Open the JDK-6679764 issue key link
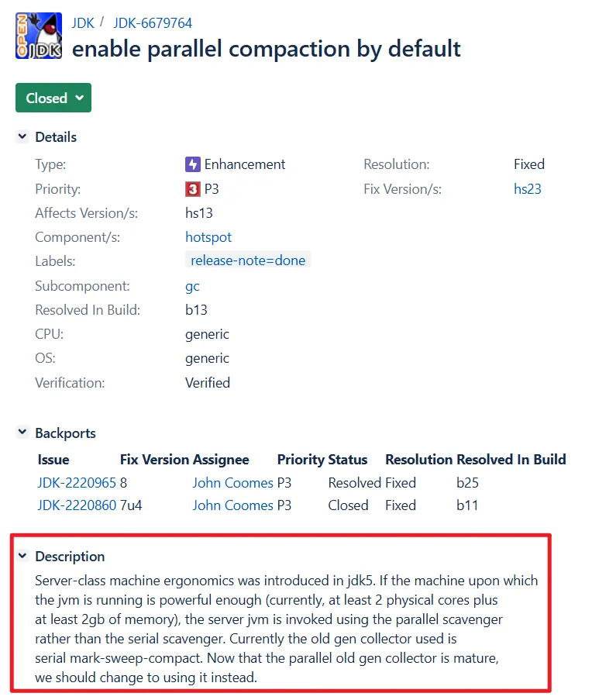 pyautogui.click(x=153, y=22)
